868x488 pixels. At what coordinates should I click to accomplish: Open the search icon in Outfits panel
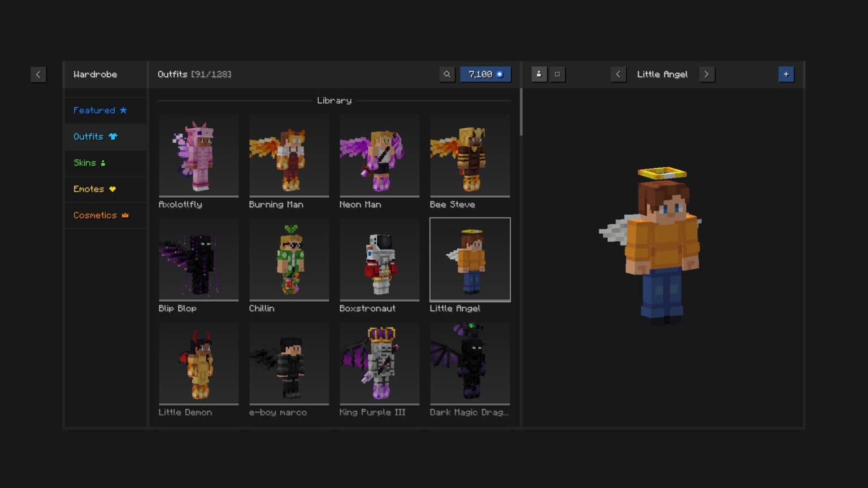pyautogui.click(x=447, y=74)
